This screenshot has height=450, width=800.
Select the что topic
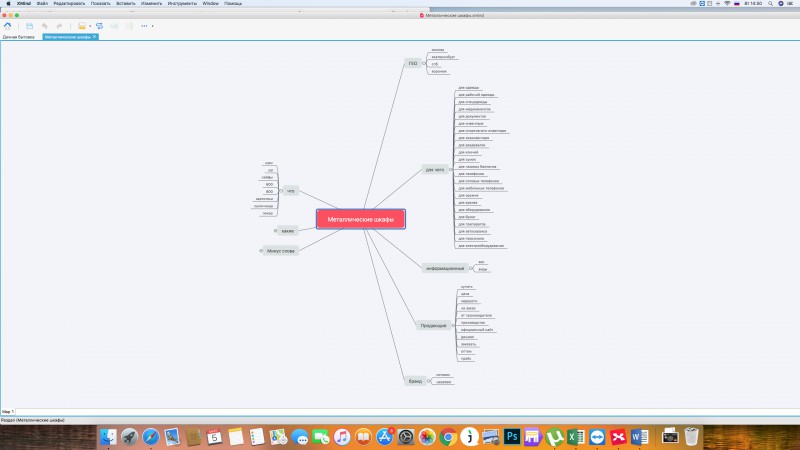pyautogui.click(x=291, y=191)
